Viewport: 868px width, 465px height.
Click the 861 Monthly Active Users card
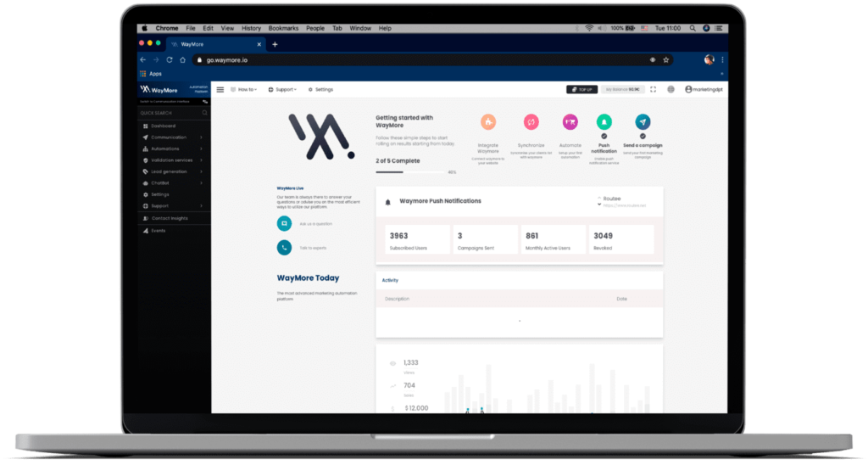(x=553, y=240)
